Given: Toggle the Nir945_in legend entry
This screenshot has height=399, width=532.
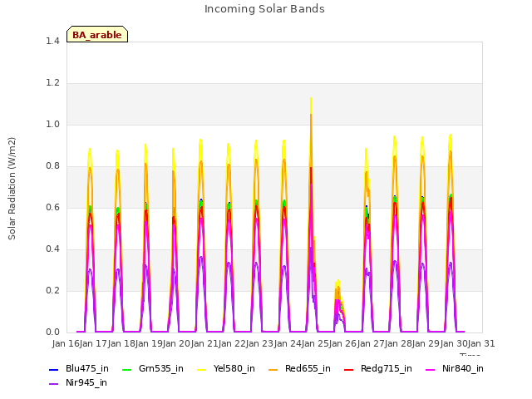Looking at the screenshot, I should (x=78, y=383).
